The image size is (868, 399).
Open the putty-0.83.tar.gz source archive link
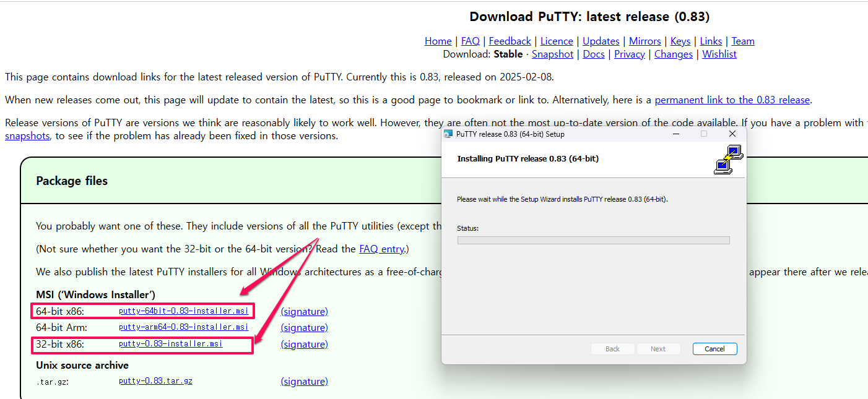(x=155, y=381)
